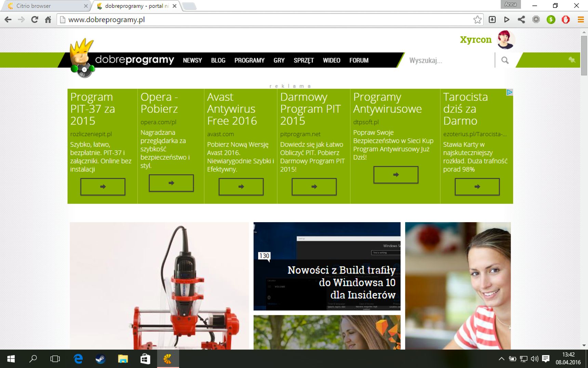The image size is (588, 368).
Task: Open Task View on the taskbar
Action: coord(55,359)
